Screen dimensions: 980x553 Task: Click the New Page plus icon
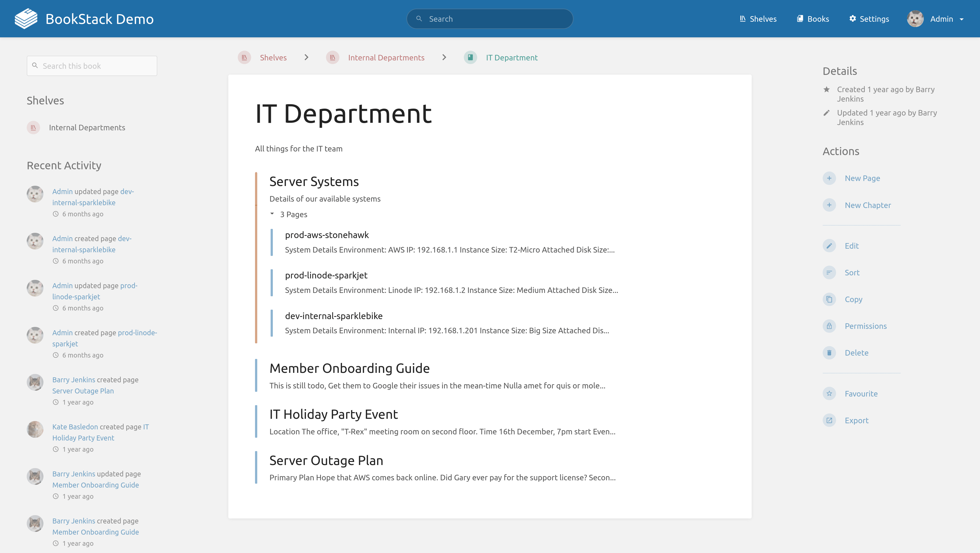click(829, 178)
